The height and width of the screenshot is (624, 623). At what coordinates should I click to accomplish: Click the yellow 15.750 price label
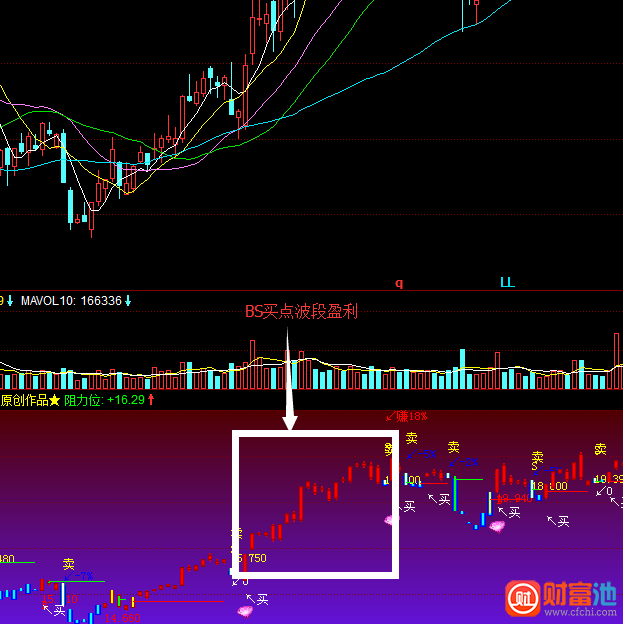pyautogui.click(x=249, y=558)
